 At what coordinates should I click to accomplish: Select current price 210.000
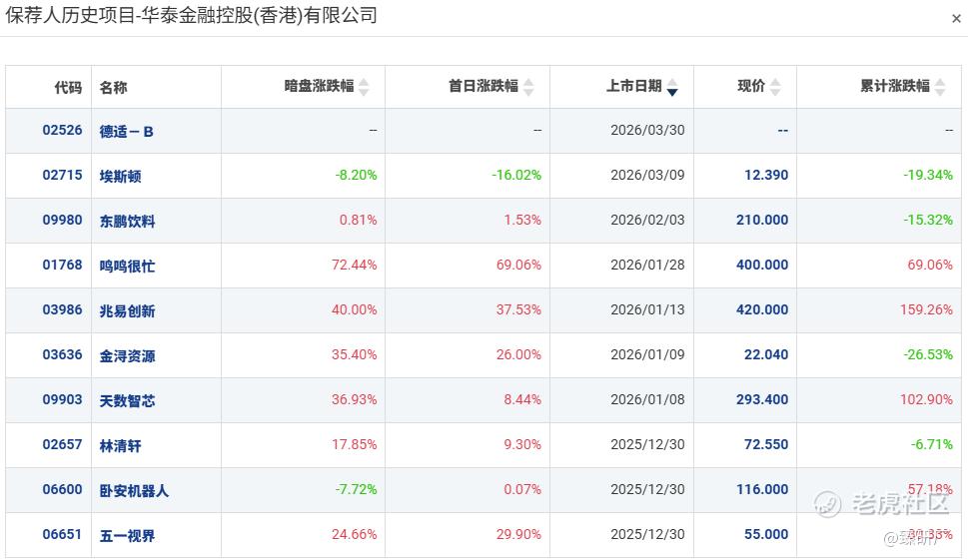tap(762, 221)
